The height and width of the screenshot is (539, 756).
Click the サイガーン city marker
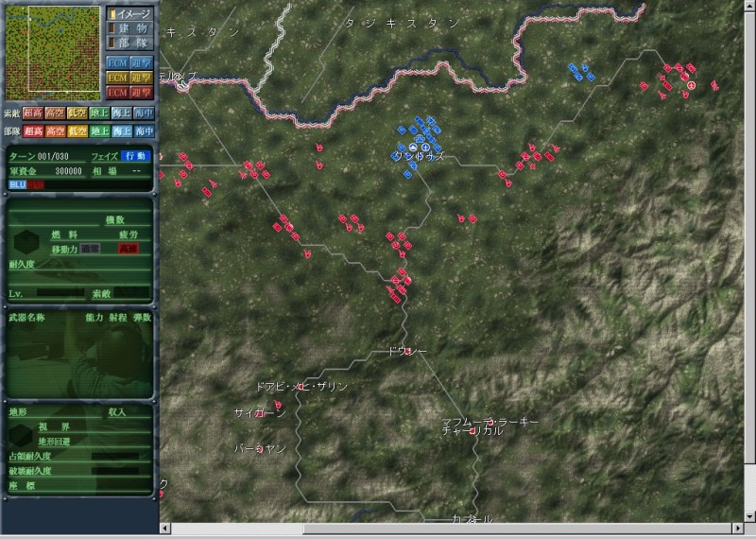click(x=261, y=414)
